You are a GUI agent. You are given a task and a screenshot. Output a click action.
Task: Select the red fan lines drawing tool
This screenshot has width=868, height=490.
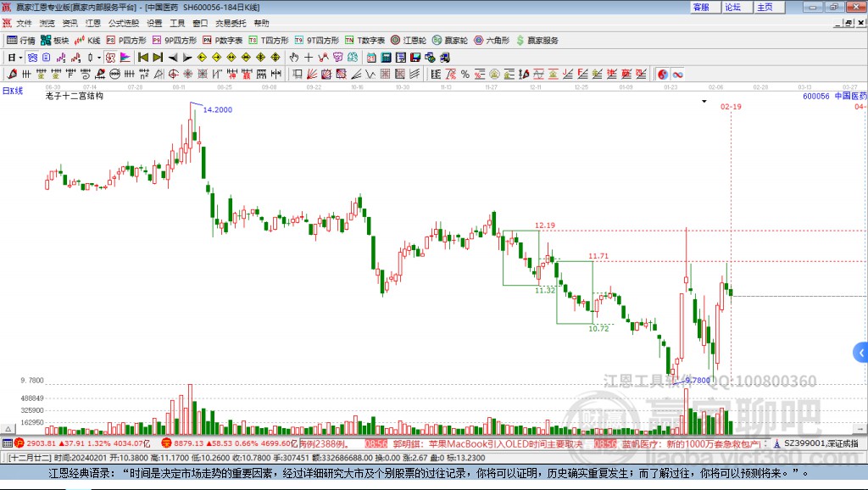(312, 74)
